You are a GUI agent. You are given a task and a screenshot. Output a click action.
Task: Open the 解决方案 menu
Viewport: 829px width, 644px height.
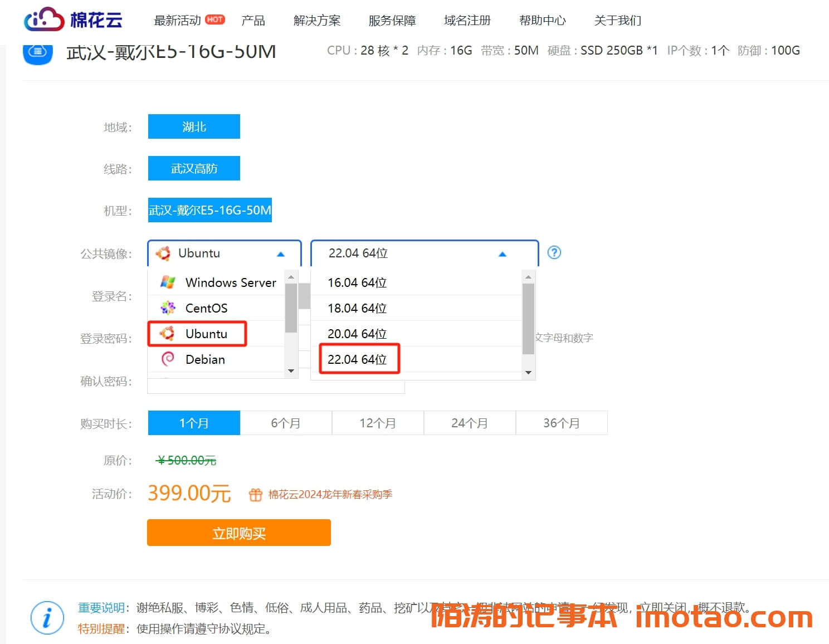(x=317, y=21)
